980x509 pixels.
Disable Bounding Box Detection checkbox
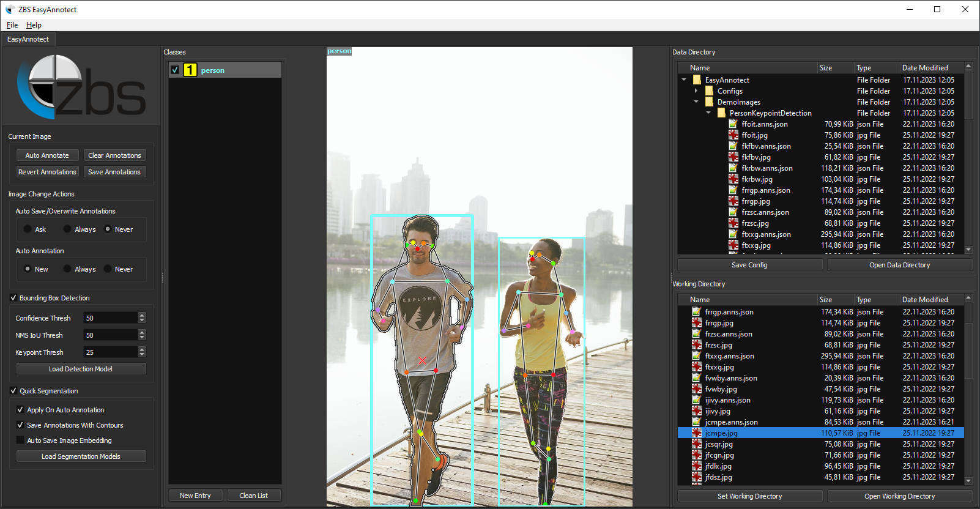tap(13, 298)
